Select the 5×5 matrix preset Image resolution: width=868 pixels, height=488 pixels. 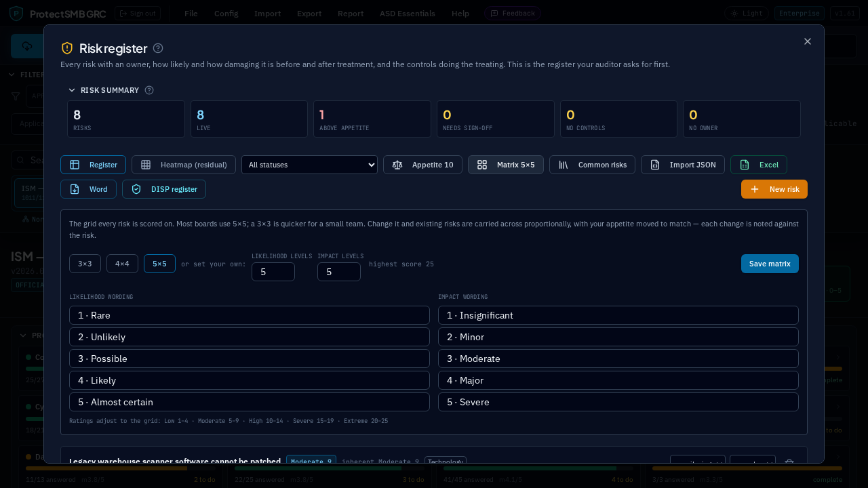click(x=159, y=264)
